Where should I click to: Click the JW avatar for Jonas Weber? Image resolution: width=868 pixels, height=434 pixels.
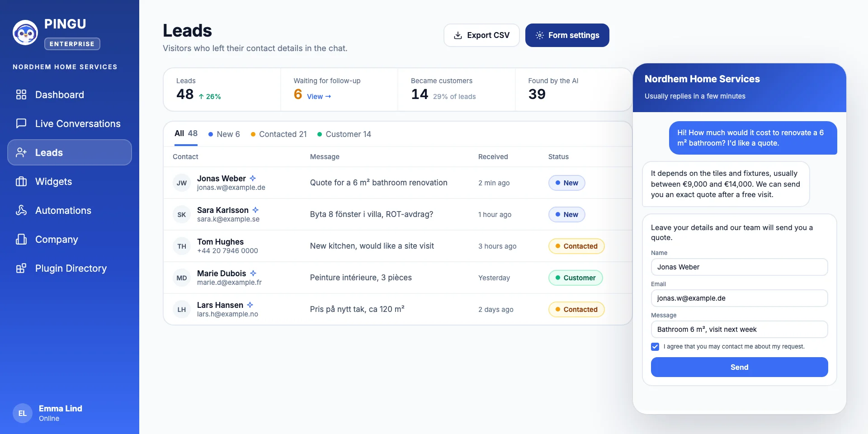click(182, 183)
